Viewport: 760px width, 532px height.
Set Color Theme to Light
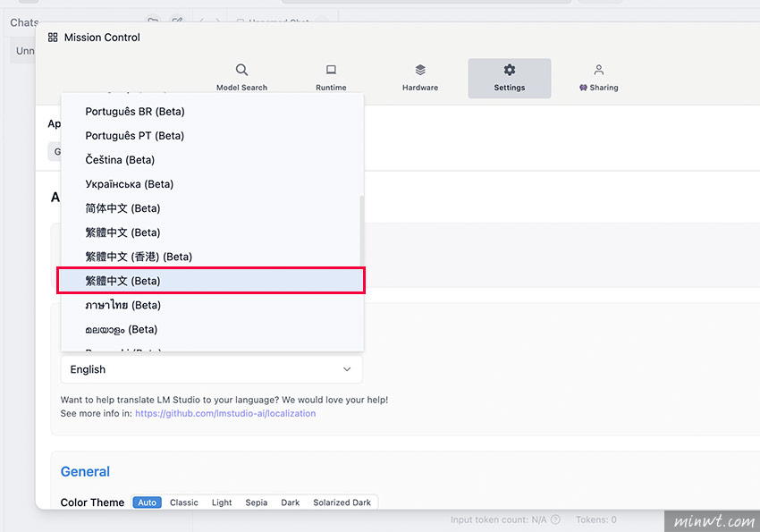[x=222, y=502]
